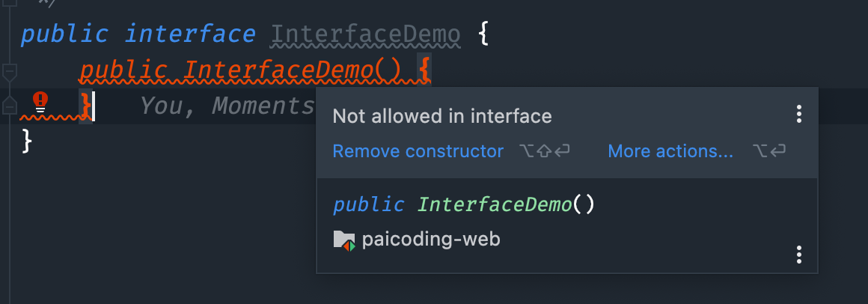Click the "You, Moments" inline blame annotation

point(227,106)
